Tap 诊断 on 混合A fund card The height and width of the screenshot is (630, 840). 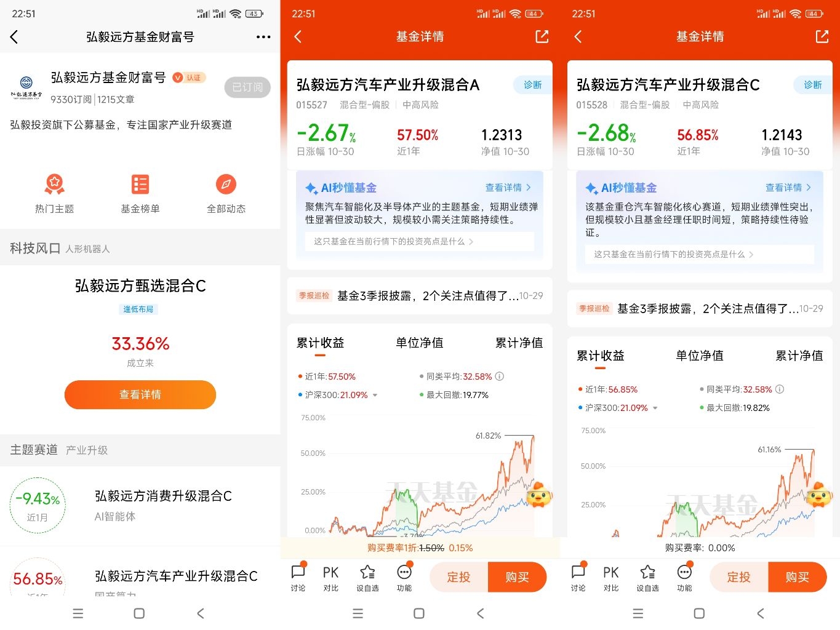click(532, 85)
